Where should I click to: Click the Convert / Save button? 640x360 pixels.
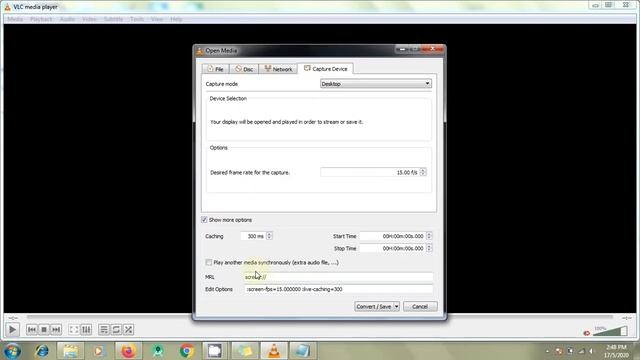(373, 307)
